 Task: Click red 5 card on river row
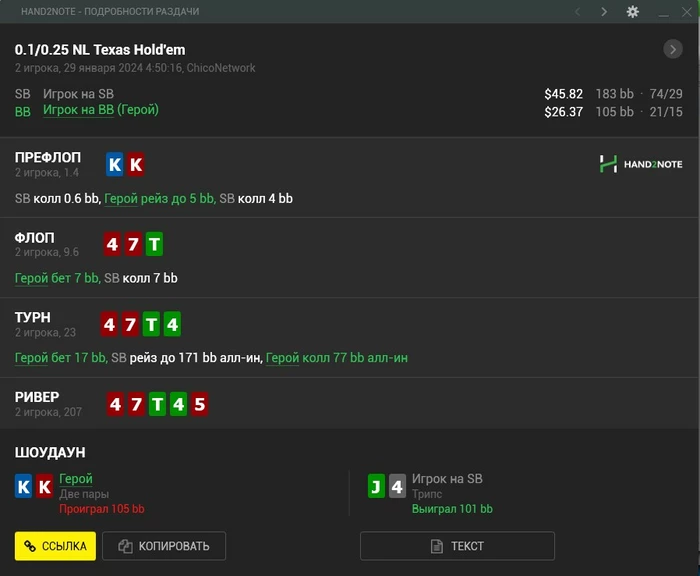[200, 404]
